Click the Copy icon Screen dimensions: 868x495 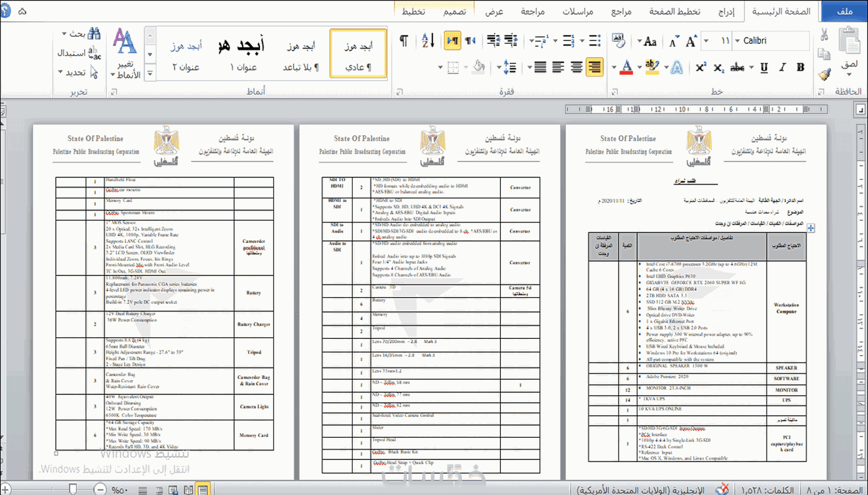(x=824, y=54)
